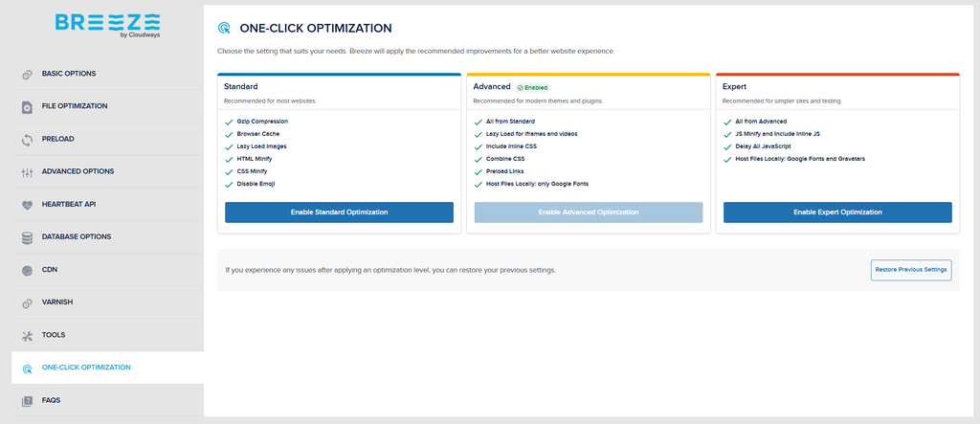Click Recommended for modern themes and plugins
Viewport: 980px width, 424px height.
[x=538, y=100]
